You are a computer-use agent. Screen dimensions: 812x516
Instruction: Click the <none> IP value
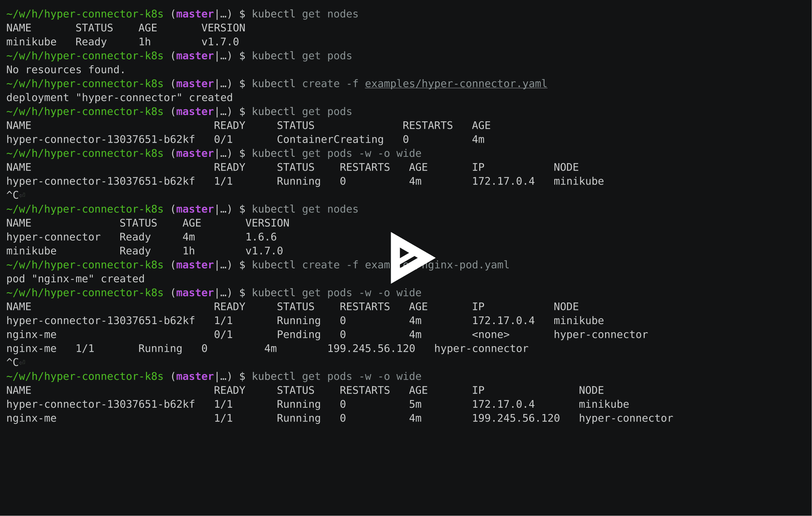491,335
